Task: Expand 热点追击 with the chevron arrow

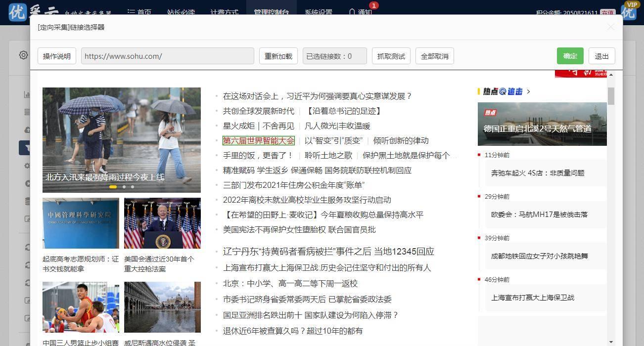Action: 528,91
